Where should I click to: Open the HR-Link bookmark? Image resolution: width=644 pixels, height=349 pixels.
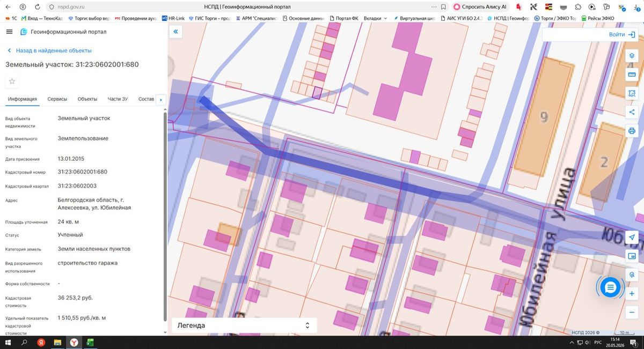[x=173, y=18]
